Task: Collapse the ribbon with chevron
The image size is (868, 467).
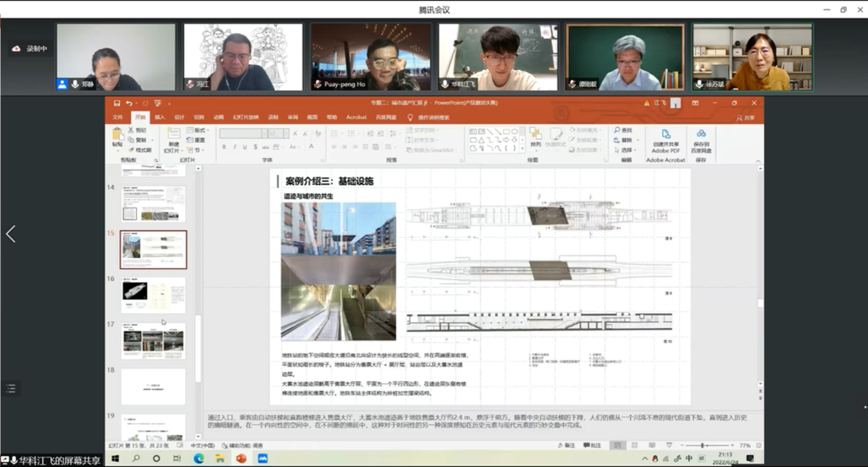Action: coord(758,161)
